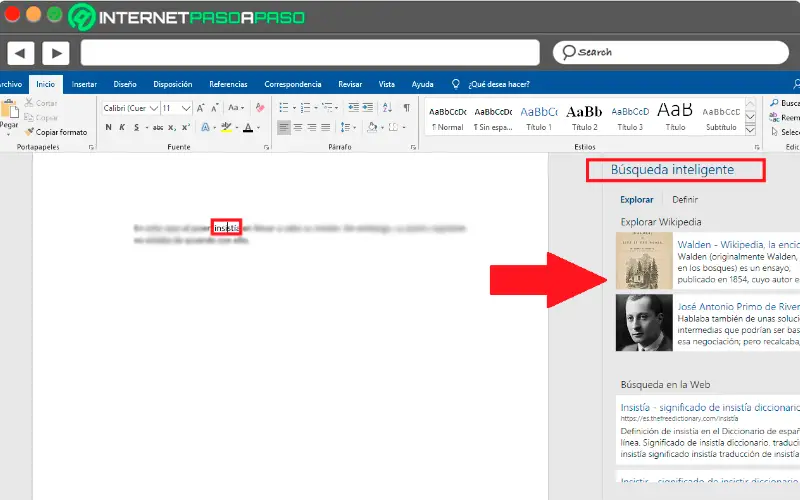The width and height of the screenshot is (800, 500).
Task: Open the Archivo tab
Action: pyautogui.click(x=10, y=84)
